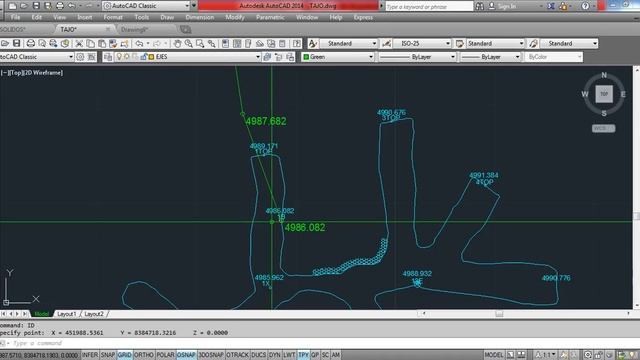
Task: Toggle OTRACK in status bar
Action: click(x=238, y=355)
